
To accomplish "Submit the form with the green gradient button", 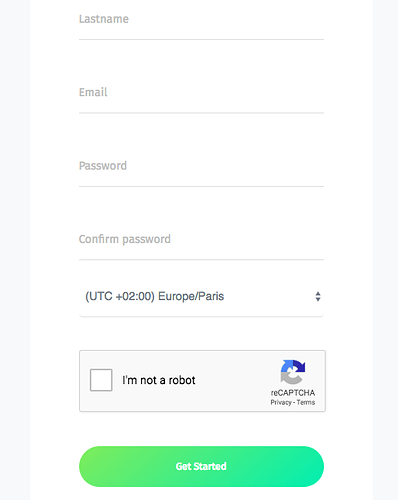I will 201,466.
